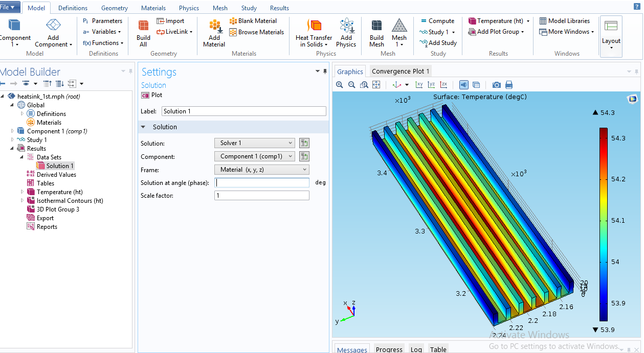Click the Build All geometry icon
The height and width of the screenshot is (353, 644).
click(143, 32)
